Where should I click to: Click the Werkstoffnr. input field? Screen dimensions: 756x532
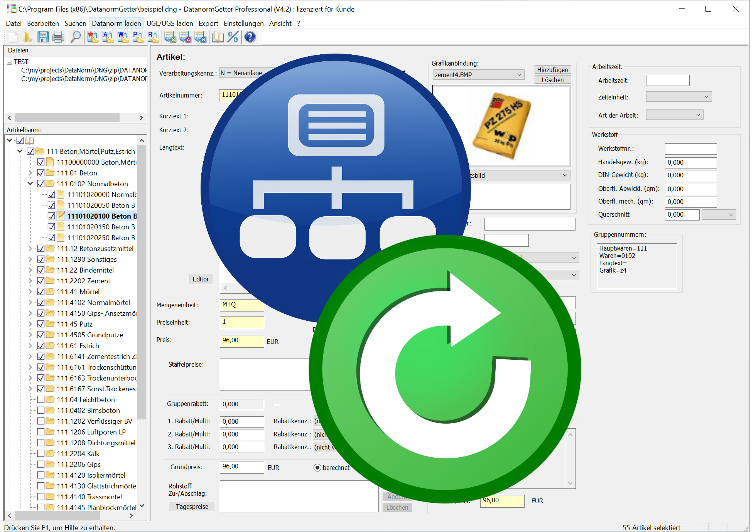(x=690, y=149)
